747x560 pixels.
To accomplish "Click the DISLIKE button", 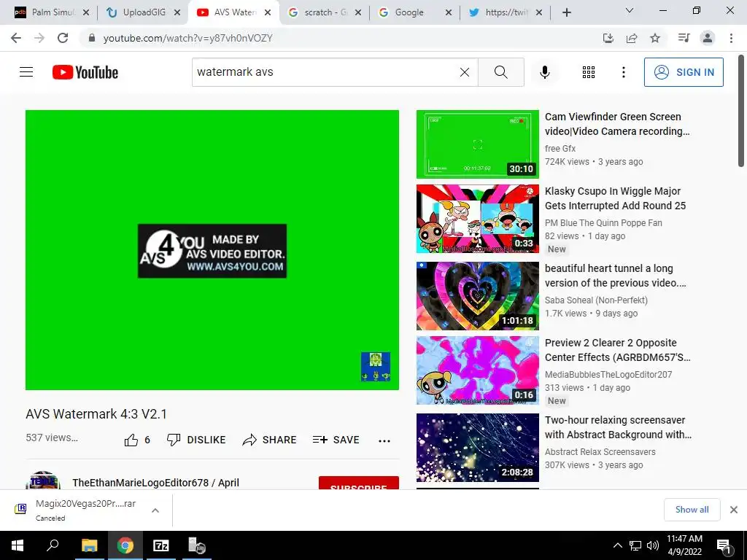I will [196, 440].
